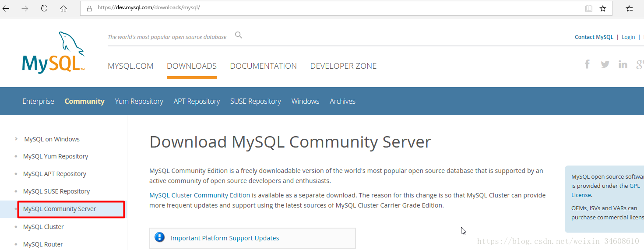Open the DEVELOPER ZONE top menu
The width and height of the screenshot is (644, 250).
tap(344, 66)
